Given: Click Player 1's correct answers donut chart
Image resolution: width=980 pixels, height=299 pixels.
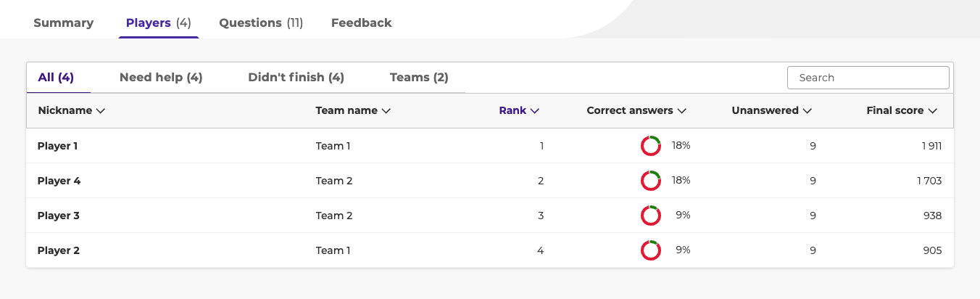Looking at the screenshot, I should point(650,146).
